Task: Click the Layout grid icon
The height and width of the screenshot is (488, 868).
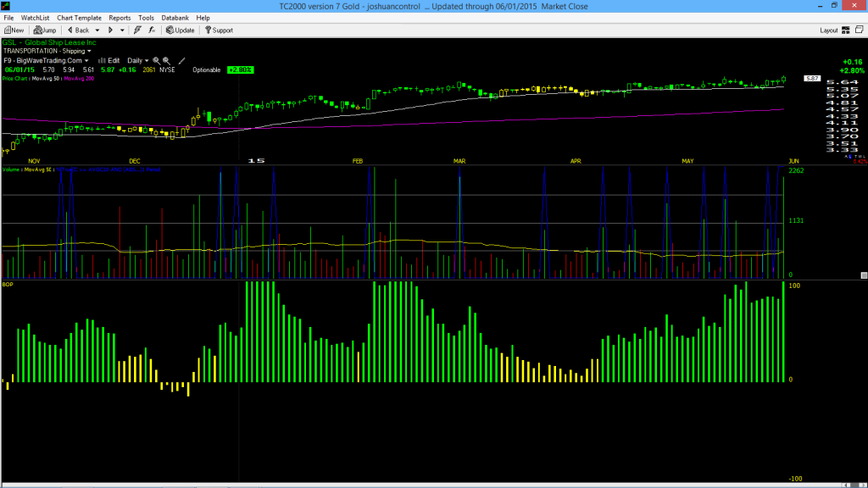Action: 846,30
